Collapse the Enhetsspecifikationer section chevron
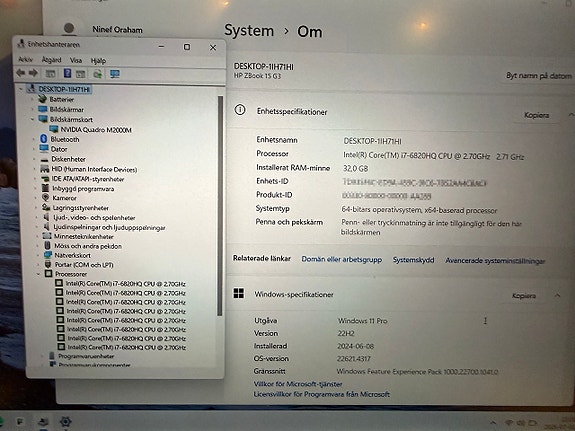The height and width of the screenshot is (431, 575). click(571, 115)
